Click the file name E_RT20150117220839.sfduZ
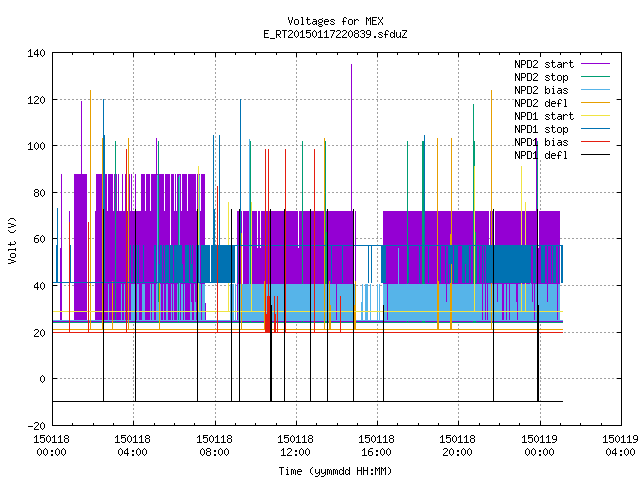Image resolution: width=640 pixels, height=480 pixels. [335, 34]
